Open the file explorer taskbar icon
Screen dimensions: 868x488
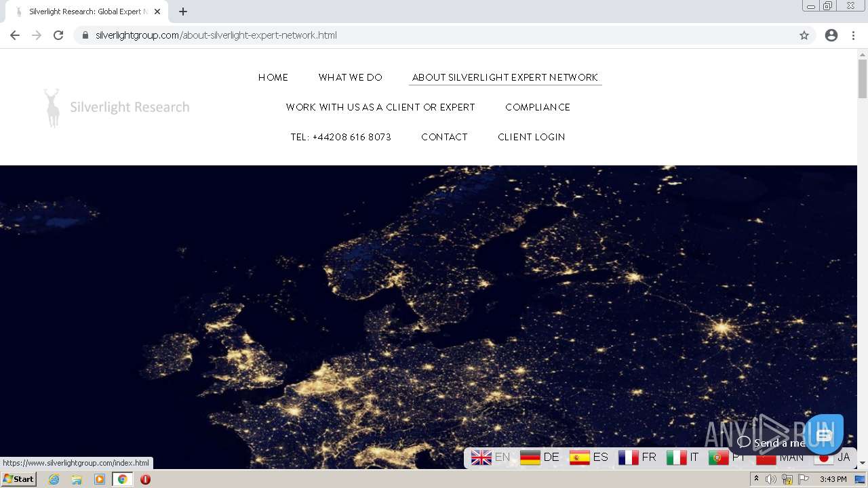click(x=77, y=479)
